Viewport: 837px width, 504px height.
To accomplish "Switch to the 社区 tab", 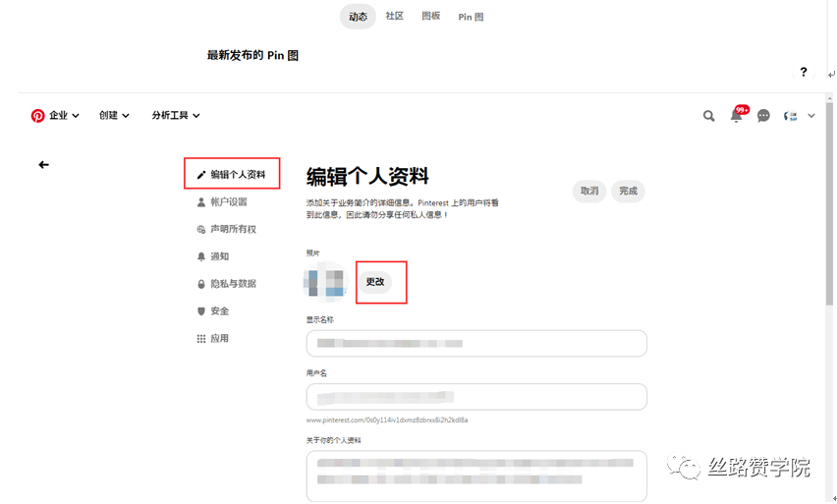I will click(395, 16).
